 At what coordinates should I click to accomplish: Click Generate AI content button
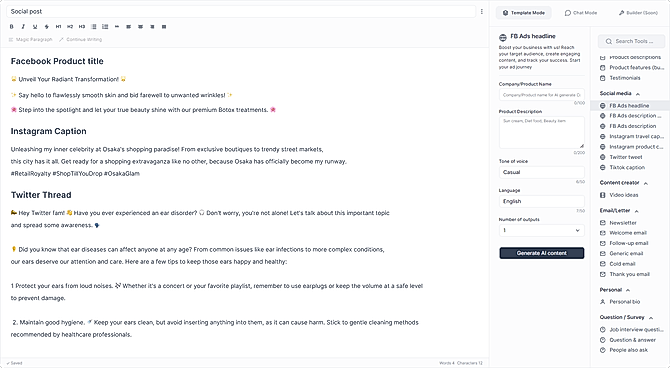click(x=541, y=253)
